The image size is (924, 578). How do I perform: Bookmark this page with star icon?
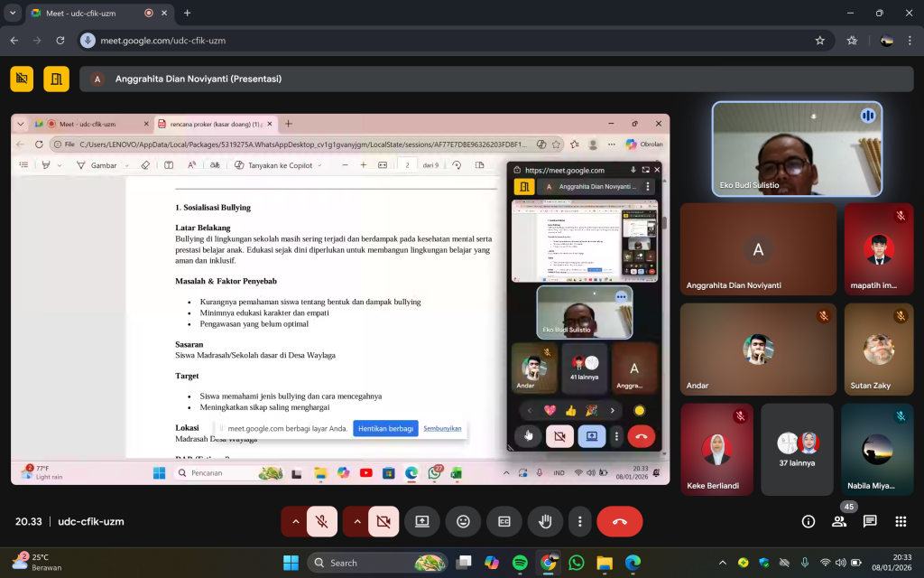(819, 41)
